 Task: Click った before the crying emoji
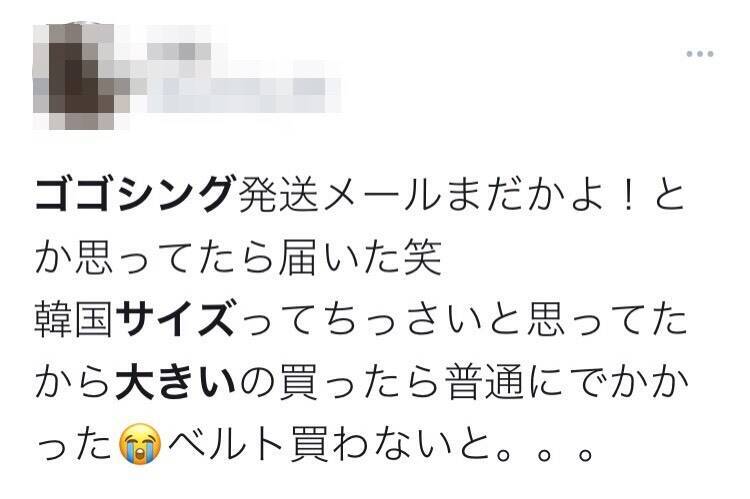75,446
